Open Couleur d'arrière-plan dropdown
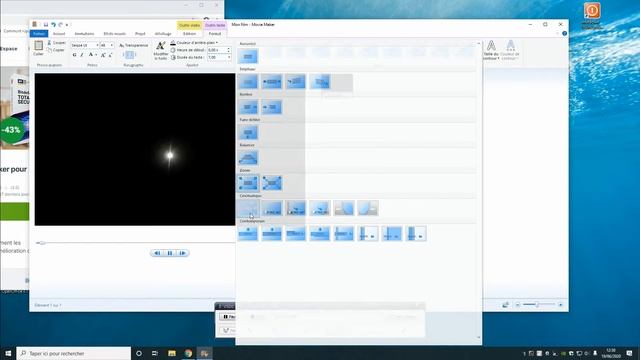The height and width of the screenshot is (360, 640). tap(194, 42)
